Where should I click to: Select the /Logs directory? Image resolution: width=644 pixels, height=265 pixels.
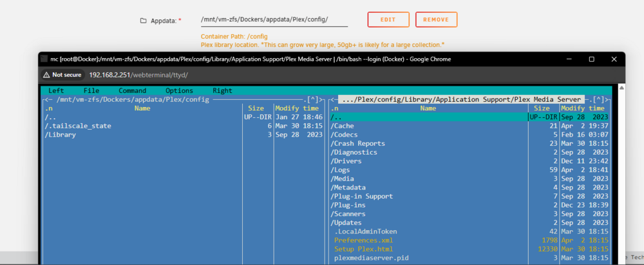(x=469, y=170)
